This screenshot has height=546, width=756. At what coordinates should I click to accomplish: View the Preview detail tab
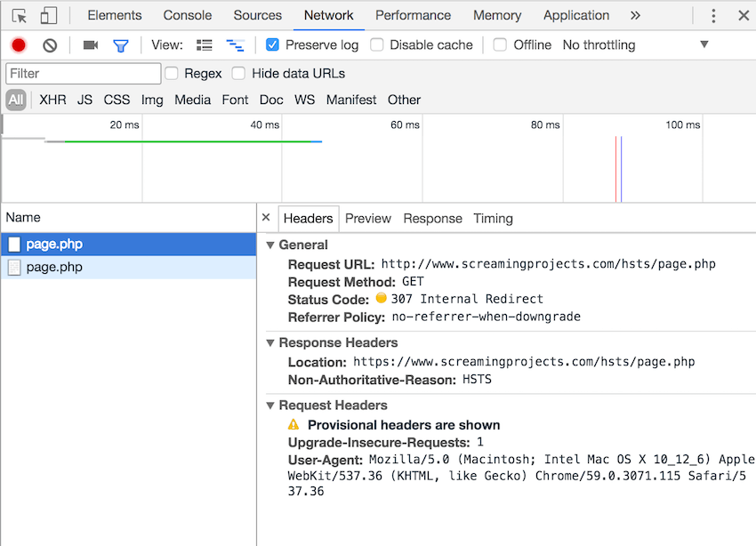(x=368, y=218)
